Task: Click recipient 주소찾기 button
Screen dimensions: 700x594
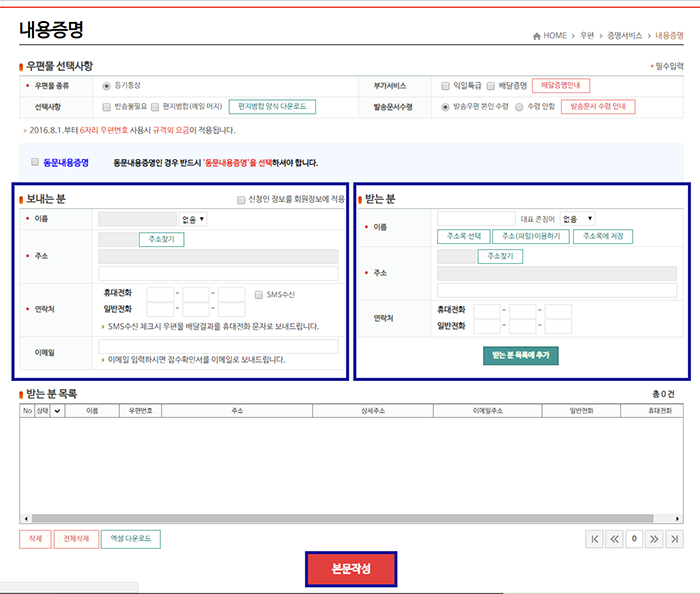Action: click(500, 257)
